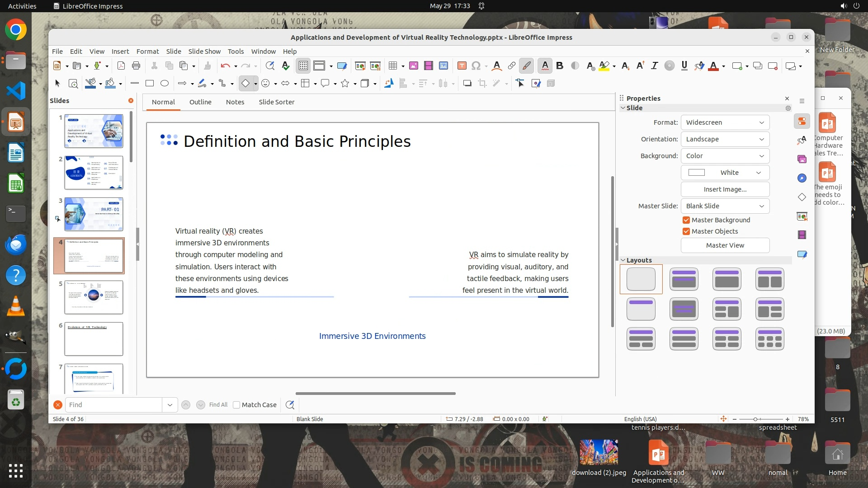
Task: Open the Format dropdown showing Widescreen
Action: pyautogui.click(x=725, y=122)
